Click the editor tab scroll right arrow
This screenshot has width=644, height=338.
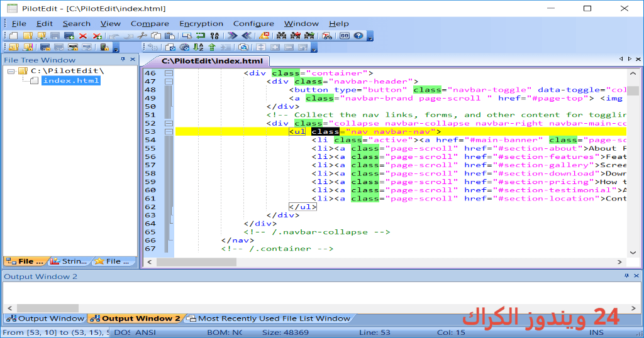tap(630, 59)
